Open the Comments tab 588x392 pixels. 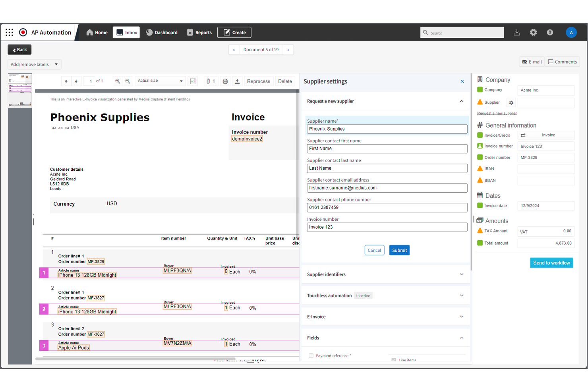pos(563,62)
